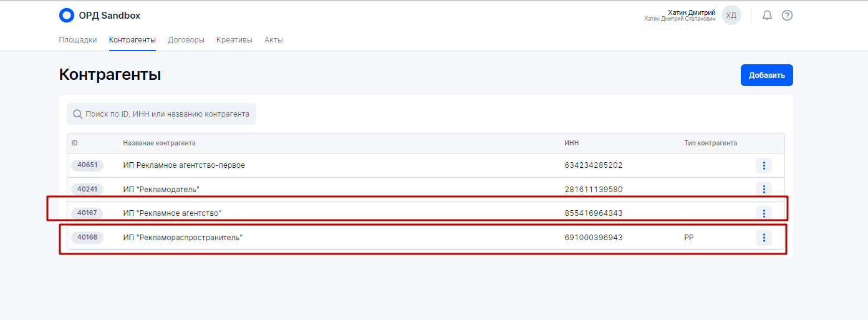This screenshot has height=320, width=868.
Task: Click the magnifier icon in search field
Action: [78, 114]
